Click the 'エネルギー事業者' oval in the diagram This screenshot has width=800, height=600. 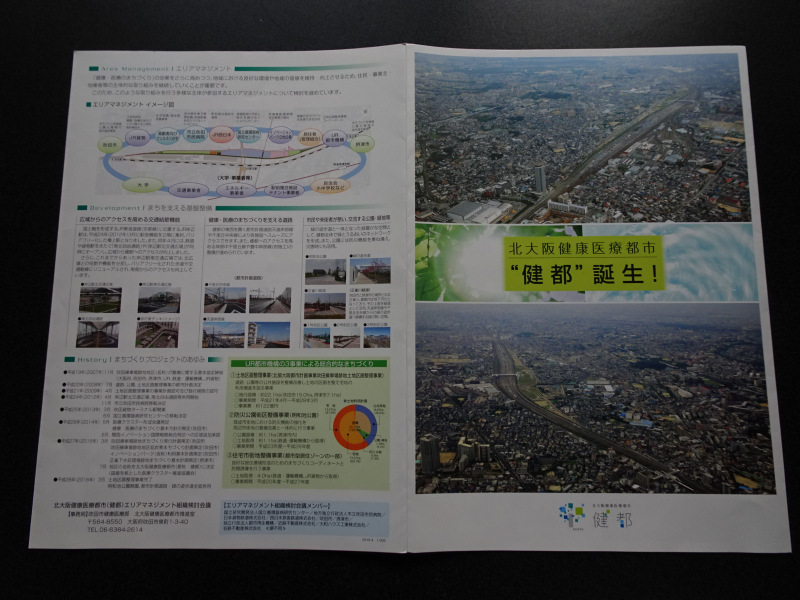click(x=236, y=191)
